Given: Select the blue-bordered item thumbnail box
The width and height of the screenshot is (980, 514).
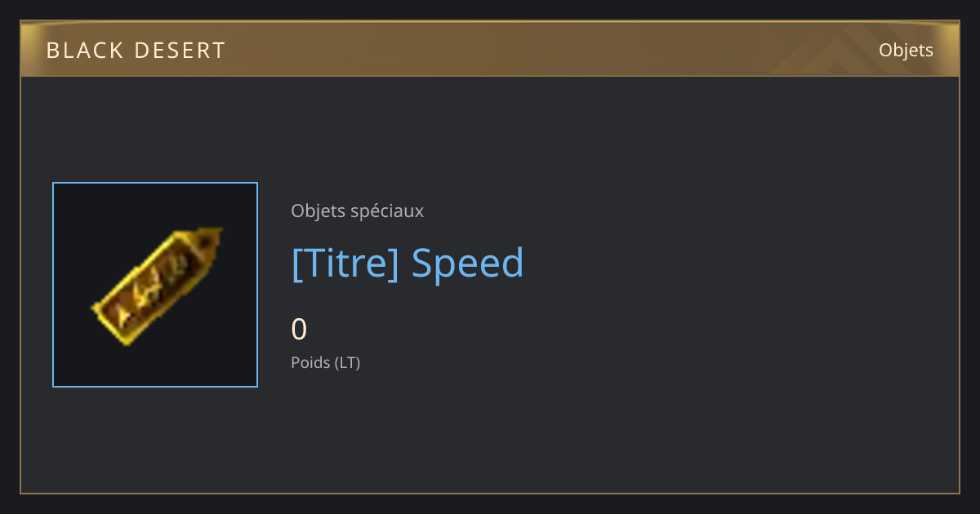Looking at the screenshot, I should tap(155, 285).
